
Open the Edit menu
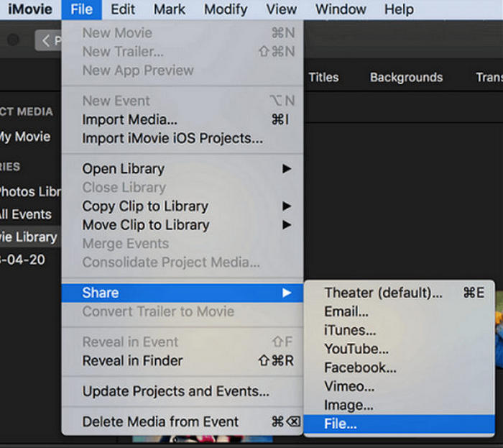[x=123, y=9]
